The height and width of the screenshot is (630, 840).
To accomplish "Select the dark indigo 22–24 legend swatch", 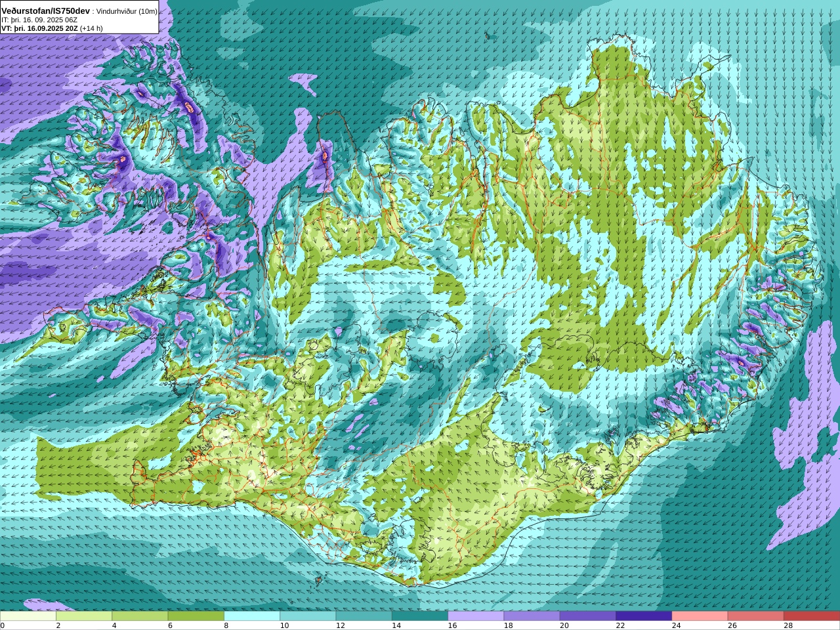I will (x=644, y=616).
